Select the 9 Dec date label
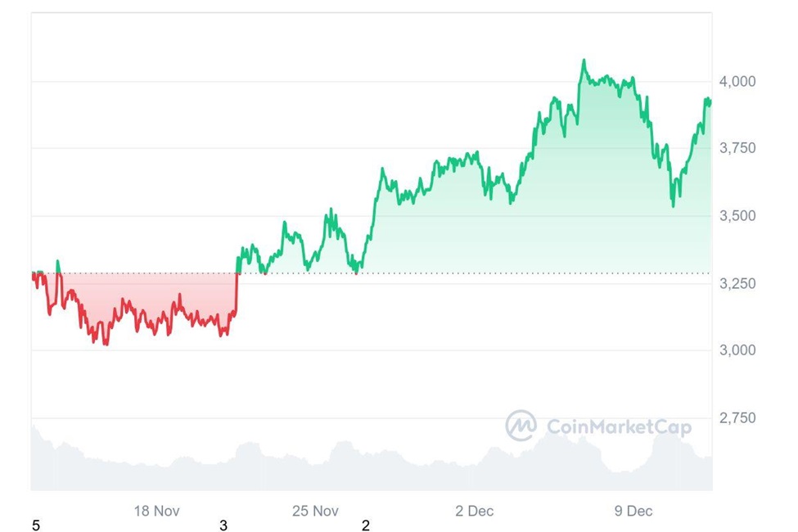This screenshot has height=532, width=798. click(633, 511)
